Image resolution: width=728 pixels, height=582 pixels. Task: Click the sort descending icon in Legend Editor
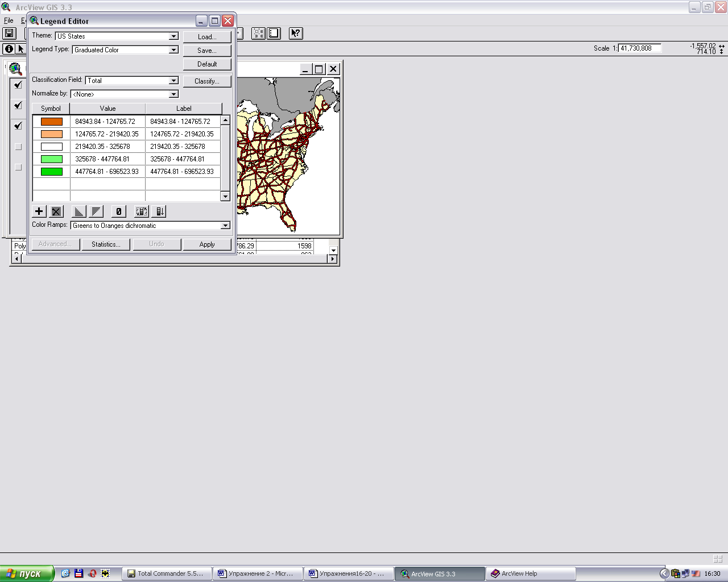coord(96,211)
